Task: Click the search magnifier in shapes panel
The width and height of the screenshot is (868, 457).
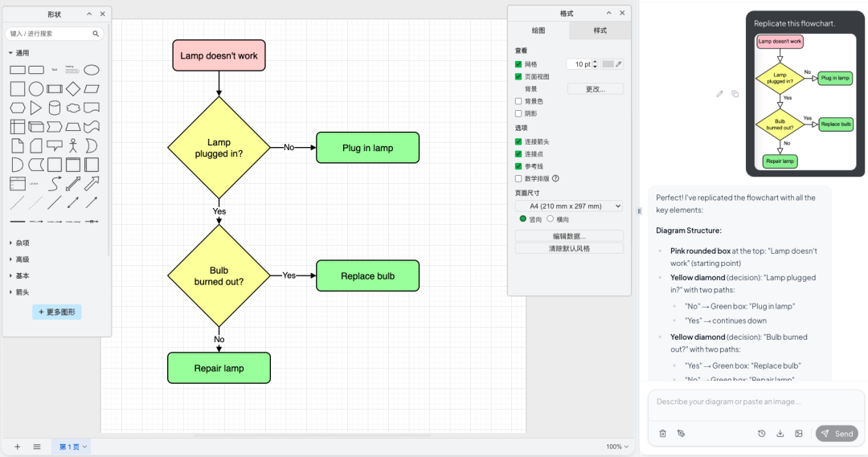Action: pyautogui.click(x=96, y=34)
